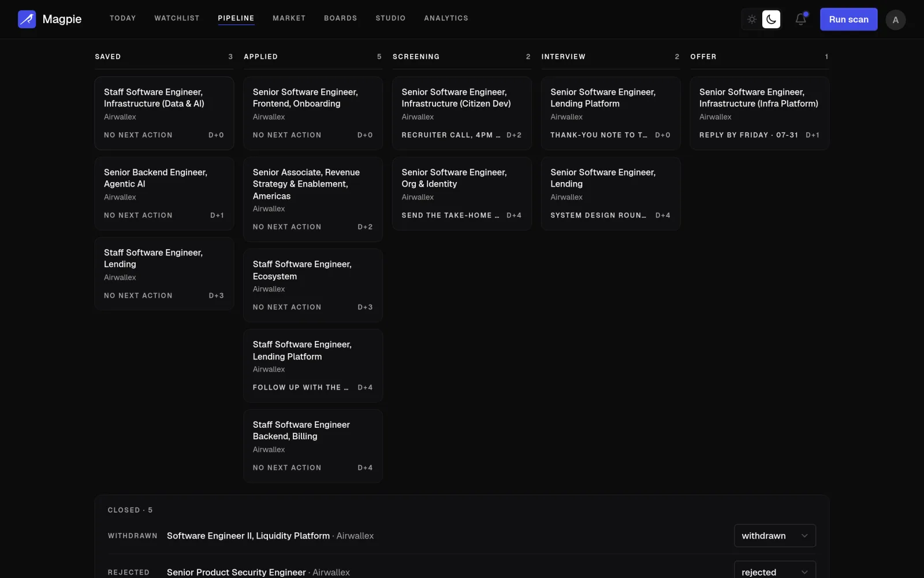Open the Senior Software Engineer, Frontend, Onboarding card
The image size is (924, 578).
coord(313,113)
